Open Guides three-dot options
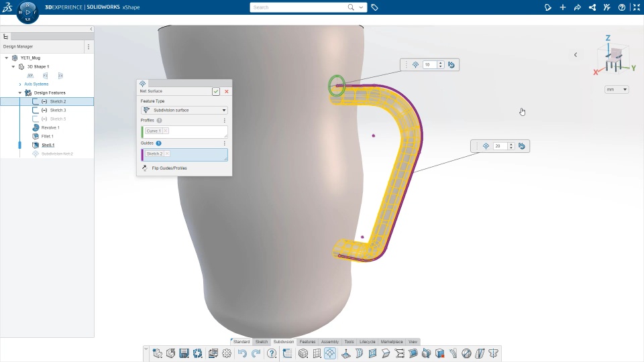This screenshot has height=362, width=644. pos(224,143)
